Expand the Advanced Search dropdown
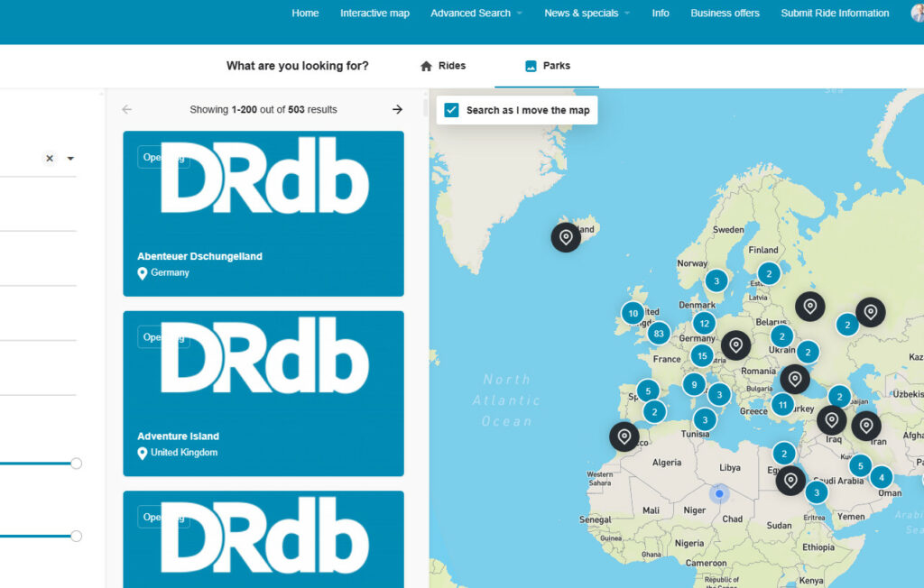This screenshot has height=588, width=924. coord(476,13)
